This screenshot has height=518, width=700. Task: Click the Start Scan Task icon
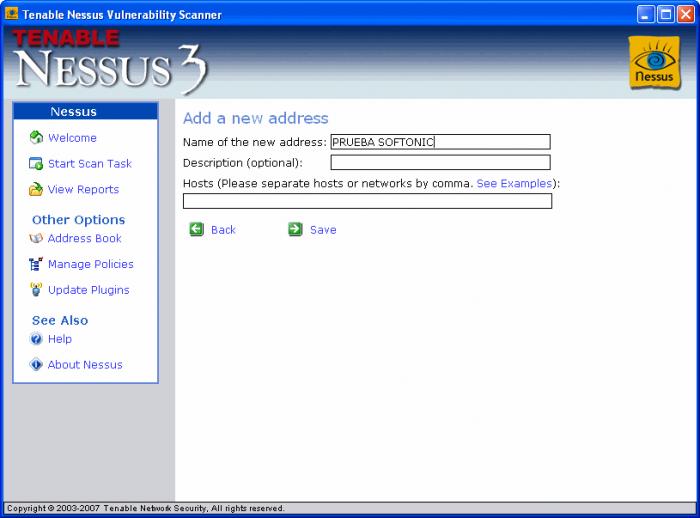click(36, 163)
